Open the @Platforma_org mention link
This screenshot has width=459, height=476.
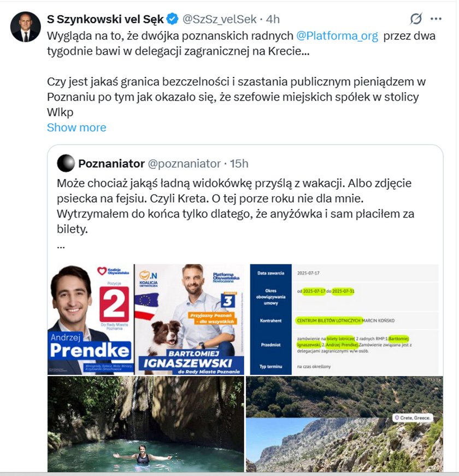[337, 36]
